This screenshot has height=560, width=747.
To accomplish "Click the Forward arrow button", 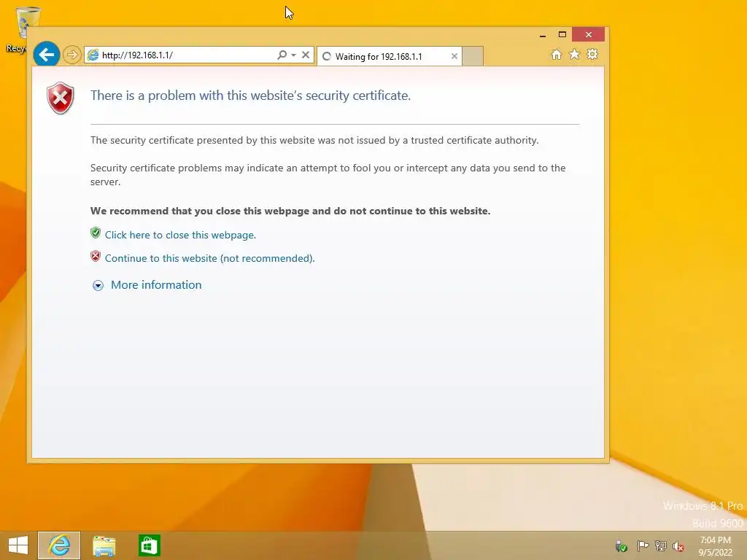I will pyautogui.click(x=72, y=55).
